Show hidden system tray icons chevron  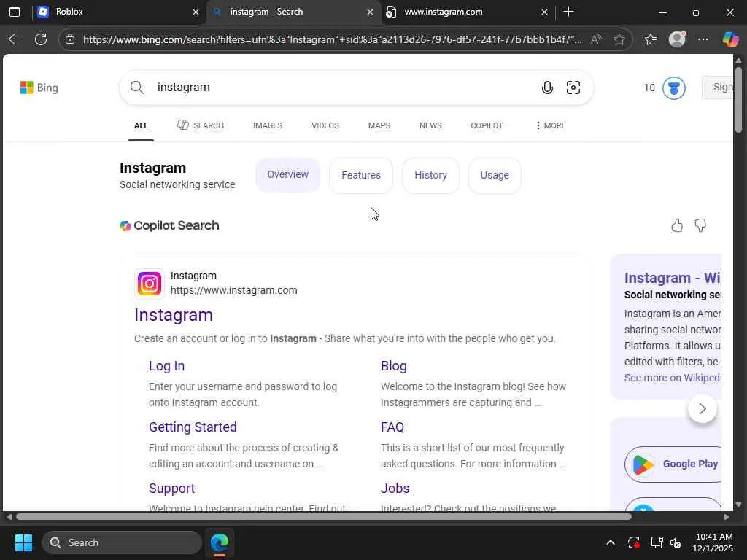[x=611, y=542]
